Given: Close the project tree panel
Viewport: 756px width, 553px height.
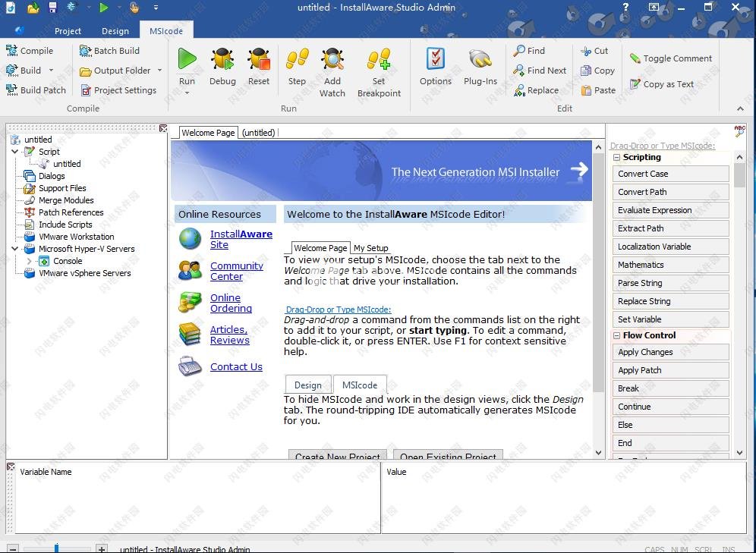Looking at the screenshot, I should click(163, 128).
